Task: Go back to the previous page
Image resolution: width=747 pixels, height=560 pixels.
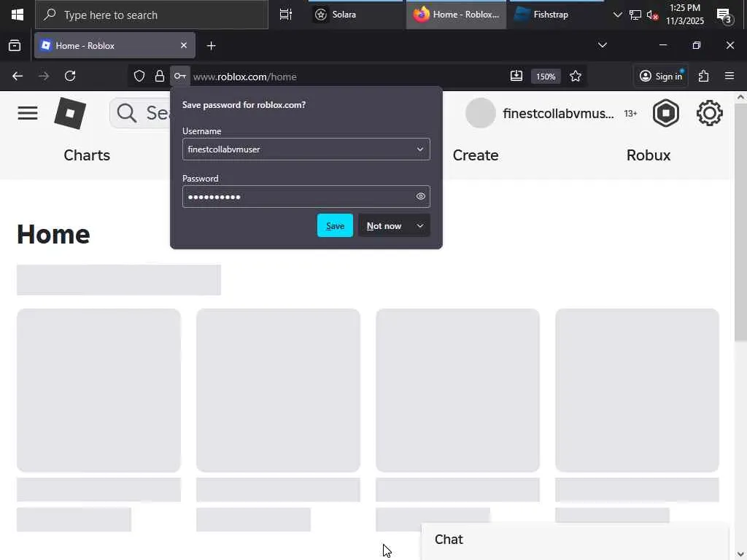Action: pyautogui.click(x=18, y=76)
